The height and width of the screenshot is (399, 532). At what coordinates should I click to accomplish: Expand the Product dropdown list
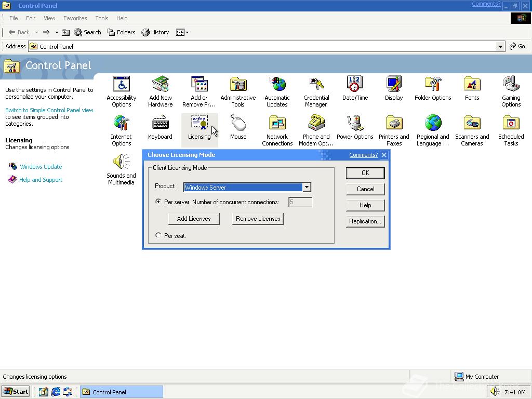click(x=307, y=187)
